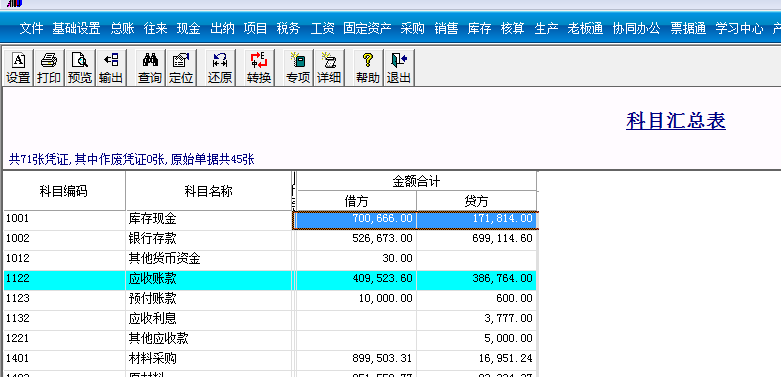781x377 pixels.
Task: Click the 科目汇总表 title link
Action: tap(675, 121)
